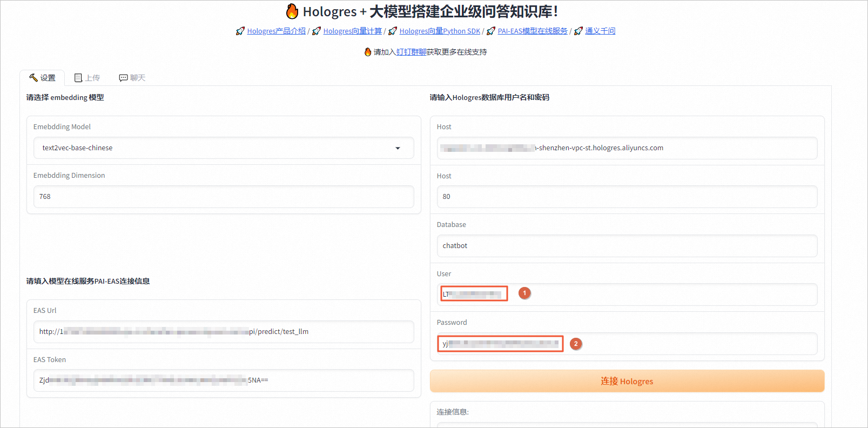Switch to the 上传 tab
Screen dimensions: 868x428
pos(87,78)
